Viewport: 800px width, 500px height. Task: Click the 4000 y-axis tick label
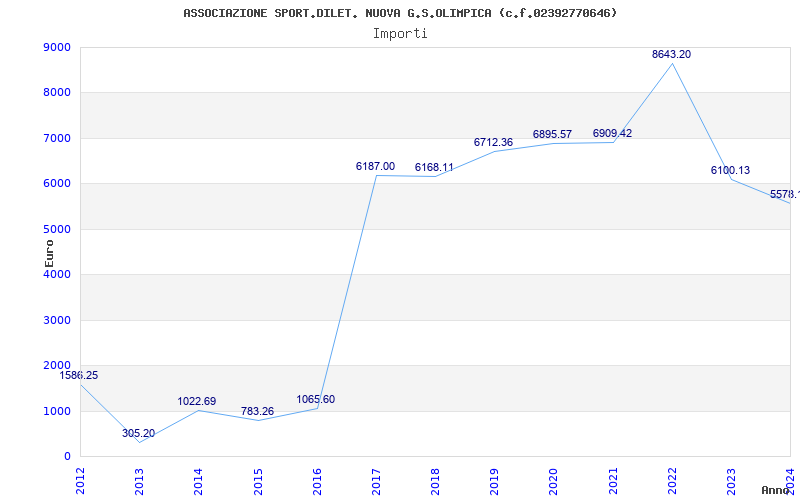pos(57,274)
